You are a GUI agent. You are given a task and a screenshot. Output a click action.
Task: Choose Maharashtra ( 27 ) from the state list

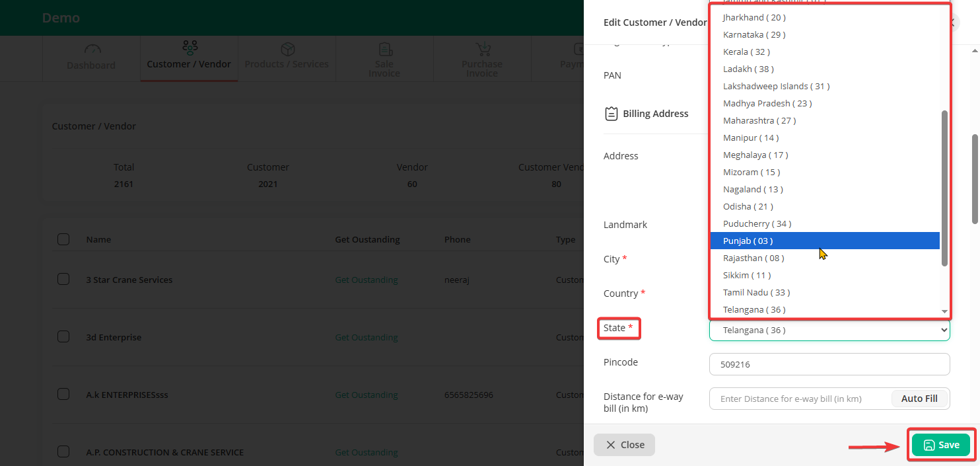tap(825, 120)
